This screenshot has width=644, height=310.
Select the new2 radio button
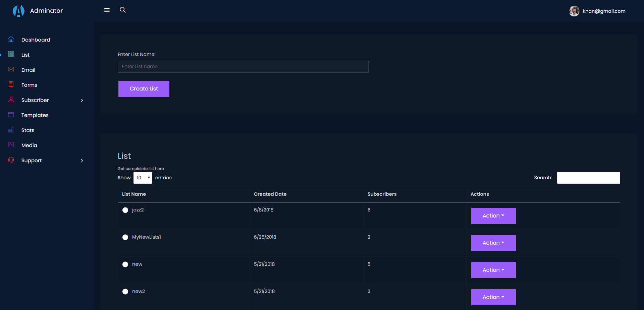point(125,292)
